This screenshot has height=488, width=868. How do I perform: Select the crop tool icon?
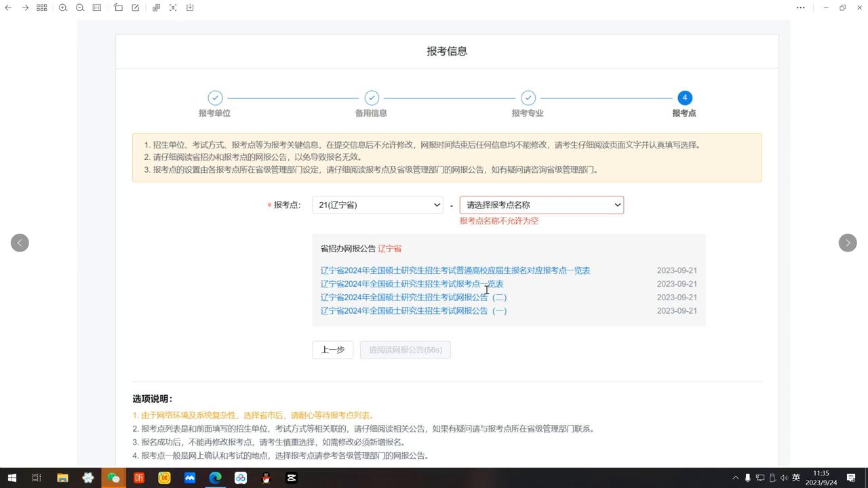tap(118, 7)
